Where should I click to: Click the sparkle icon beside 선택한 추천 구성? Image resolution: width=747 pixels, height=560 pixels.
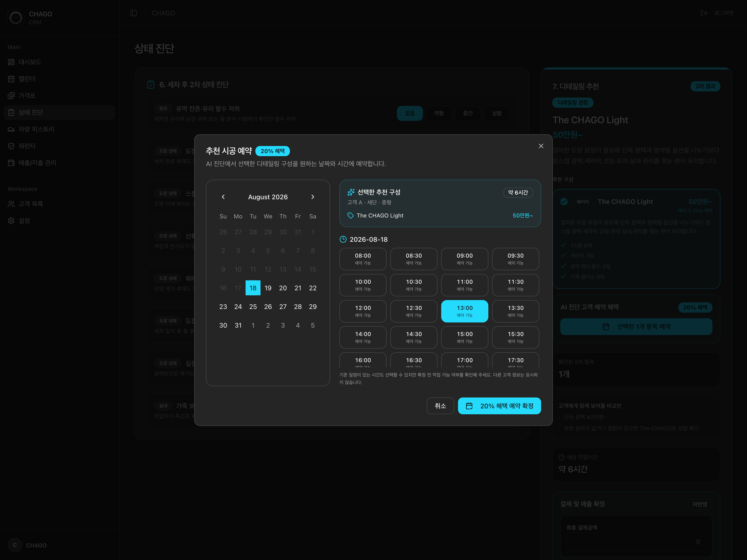[x=351, y=192]
